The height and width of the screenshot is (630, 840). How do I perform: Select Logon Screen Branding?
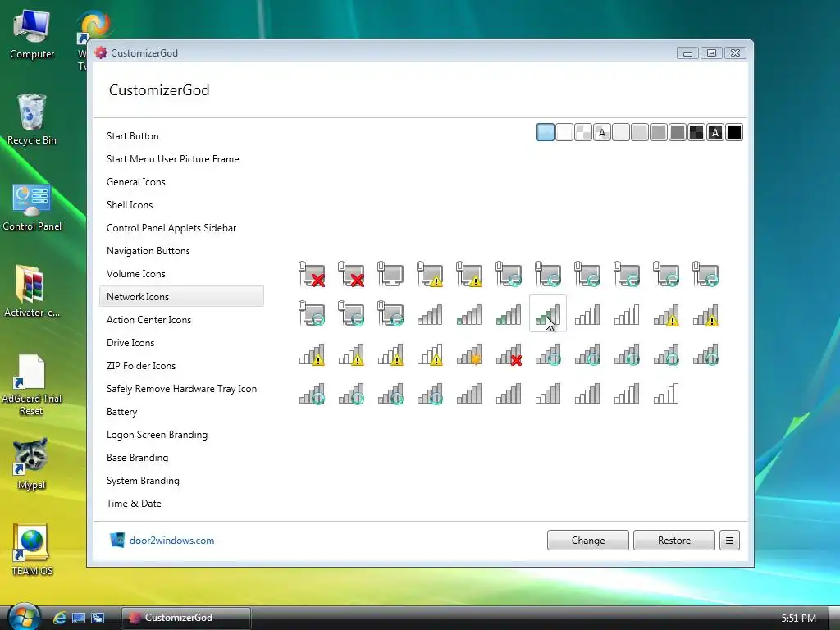[157, 435]
